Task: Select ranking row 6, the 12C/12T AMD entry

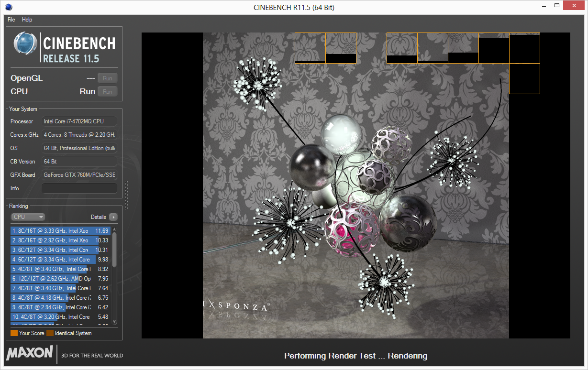Action: click(x=61, y=279)
